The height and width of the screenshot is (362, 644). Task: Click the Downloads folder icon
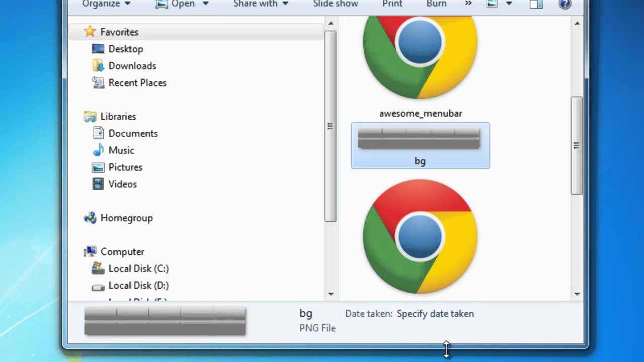pyautogui.click(x=98, y=65)
